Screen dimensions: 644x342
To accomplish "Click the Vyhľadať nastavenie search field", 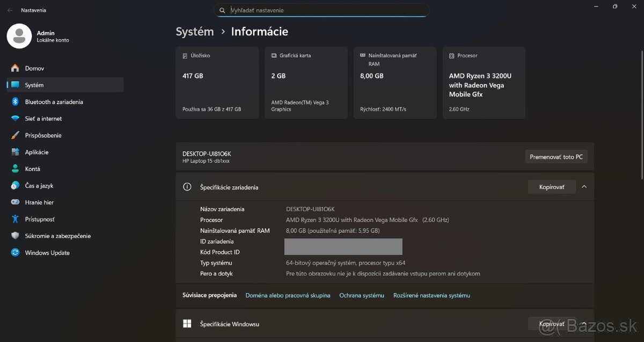I will (322, 10).
